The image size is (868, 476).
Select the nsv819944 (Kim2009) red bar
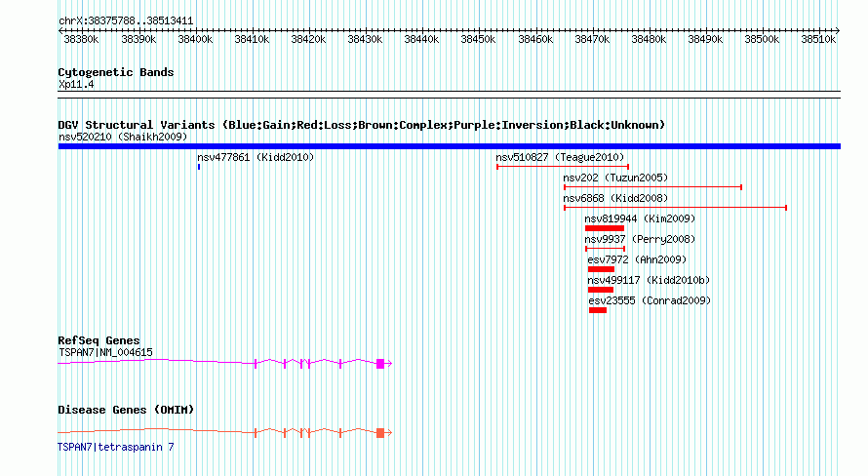click(605, 228)
